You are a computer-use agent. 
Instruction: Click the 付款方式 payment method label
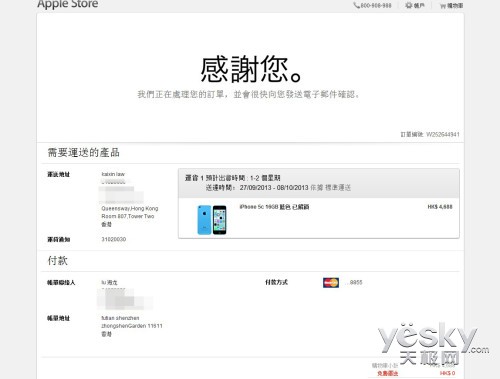tap(276, 282)
